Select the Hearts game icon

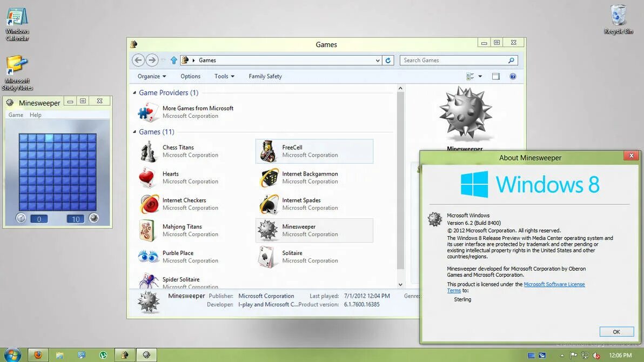coord(147,178)
